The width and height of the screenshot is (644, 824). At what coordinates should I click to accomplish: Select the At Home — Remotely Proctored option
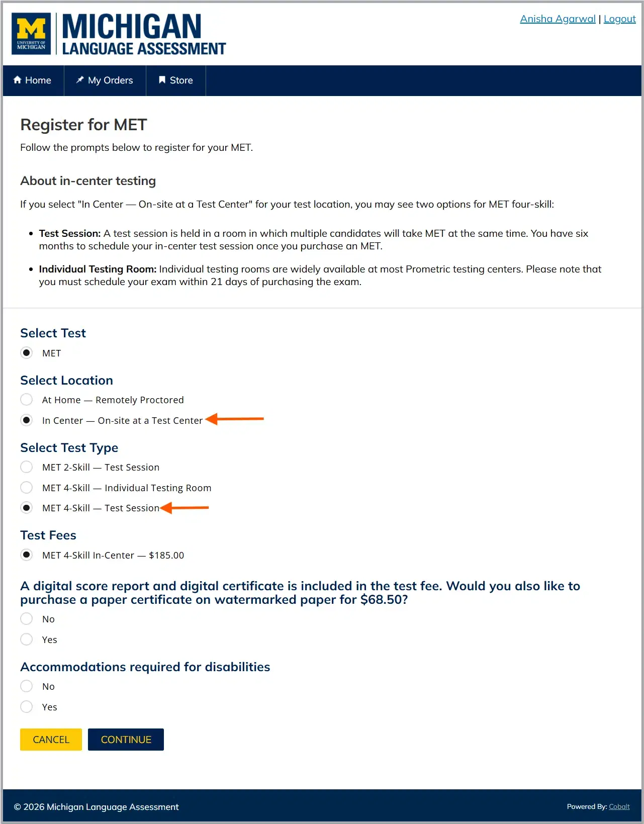26,399
